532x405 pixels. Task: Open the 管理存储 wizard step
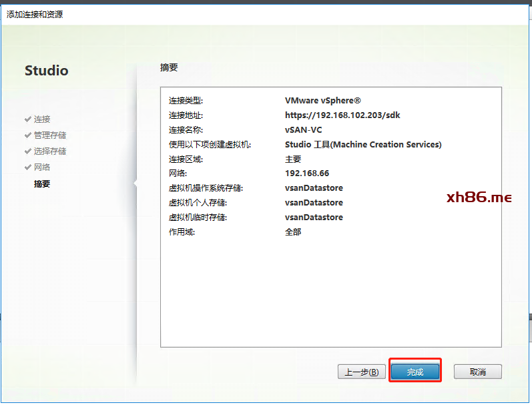point(50,135)
